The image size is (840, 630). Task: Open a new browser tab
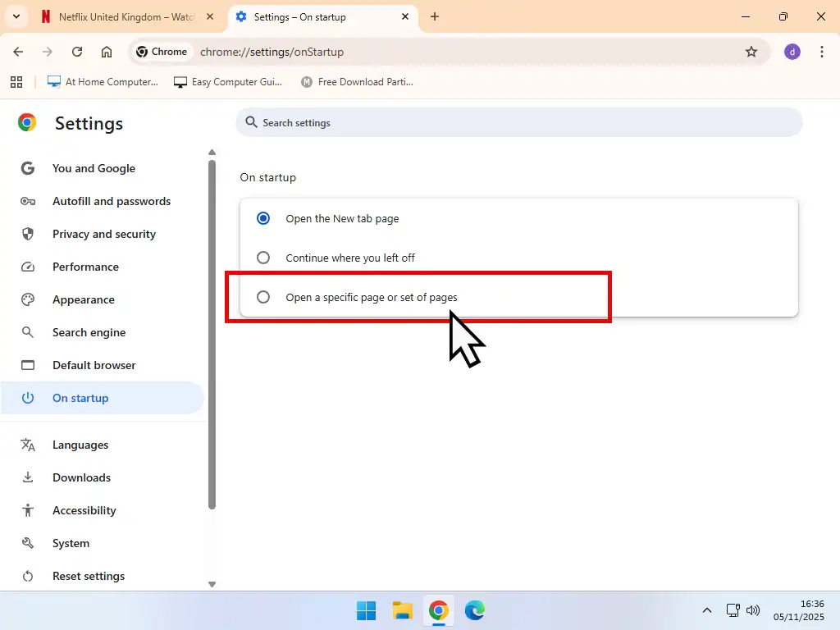tap(436, 16)
